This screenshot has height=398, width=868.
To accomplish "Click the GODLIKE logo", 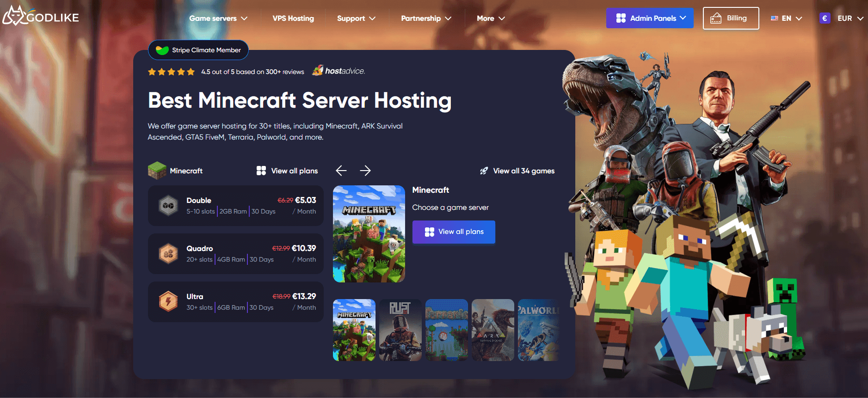I will 41,16.
